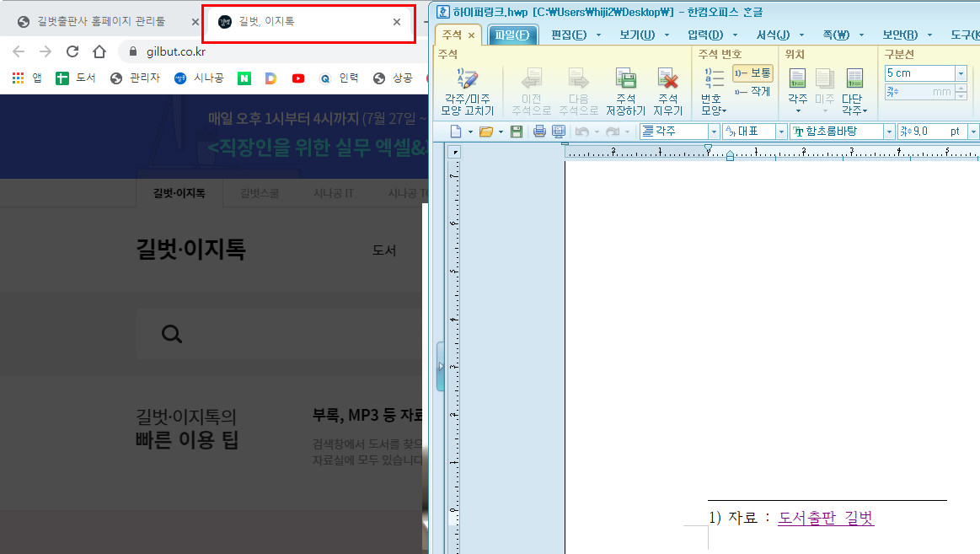The image size is (980, 554).
Task: Open the 함초롬바탕 font dropdown
Action: [889, 132]
